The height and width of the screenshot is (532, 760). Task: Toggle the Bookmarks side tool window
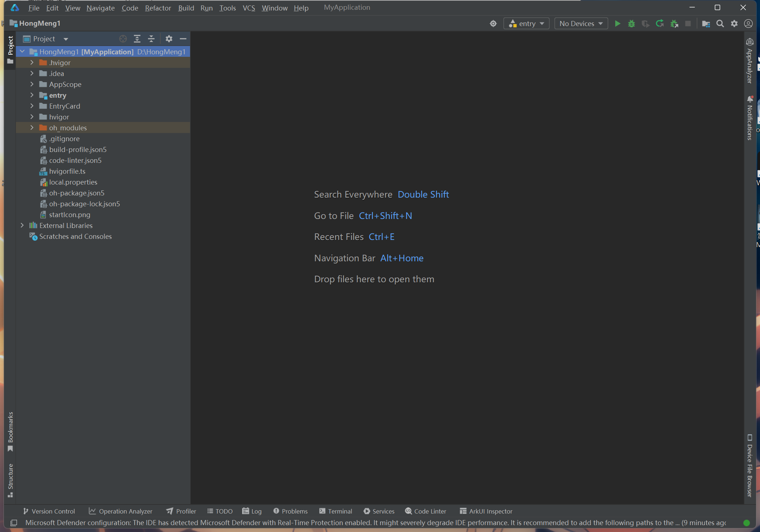click(10, 432)
